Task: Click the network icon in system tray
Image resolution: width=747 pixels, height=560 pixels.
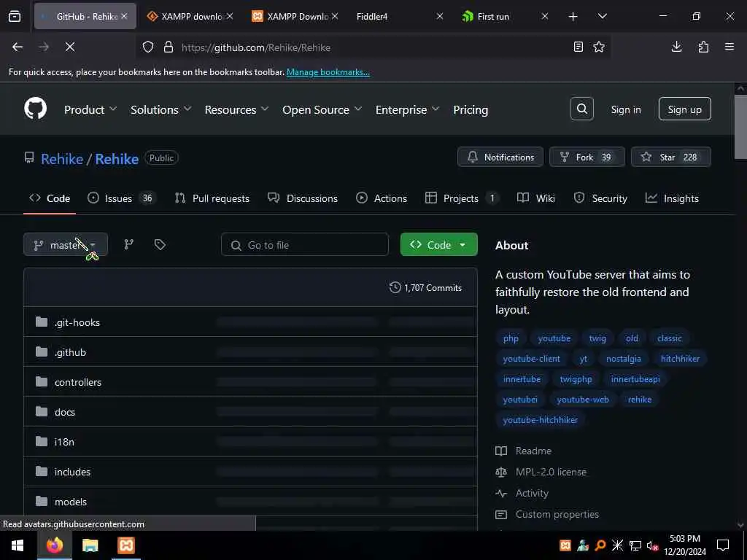Action: click(x=635, y=545)
